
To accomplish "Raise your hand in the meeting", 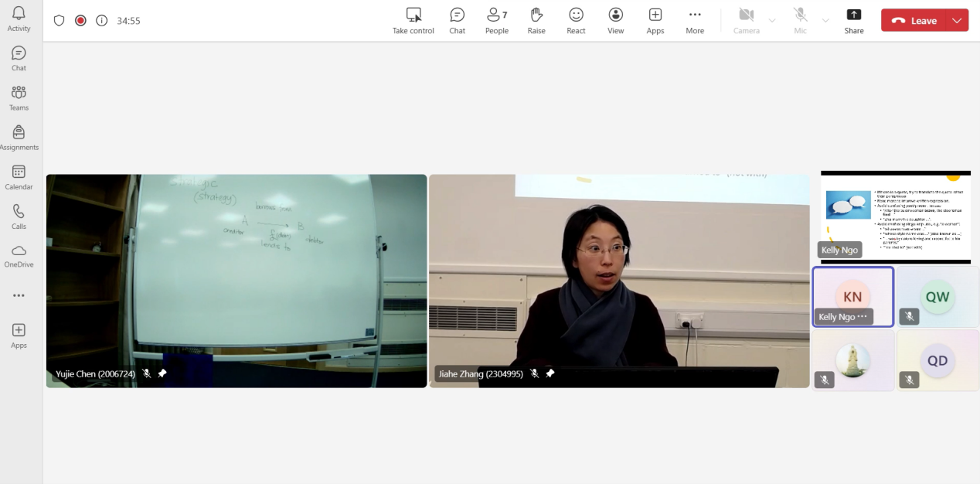I will (536, 21).
